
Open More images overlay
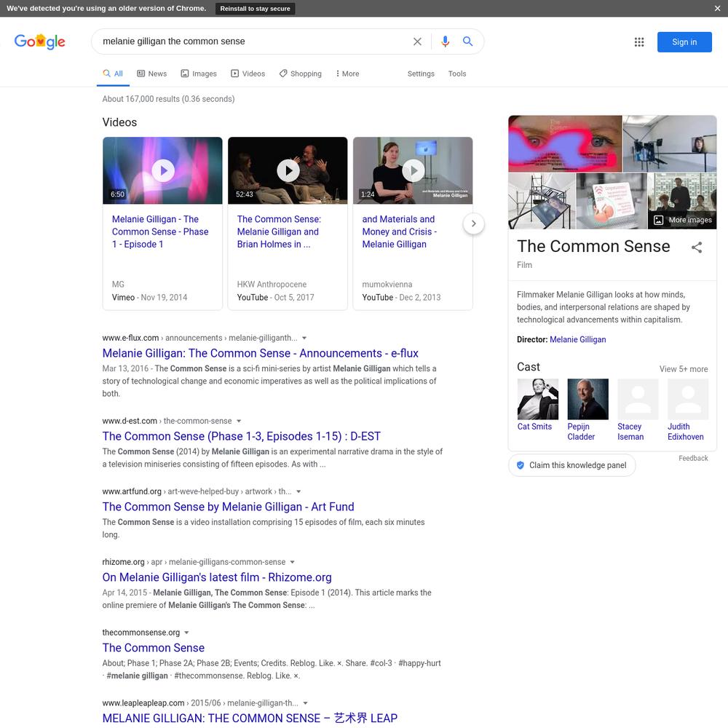[683, 220]
